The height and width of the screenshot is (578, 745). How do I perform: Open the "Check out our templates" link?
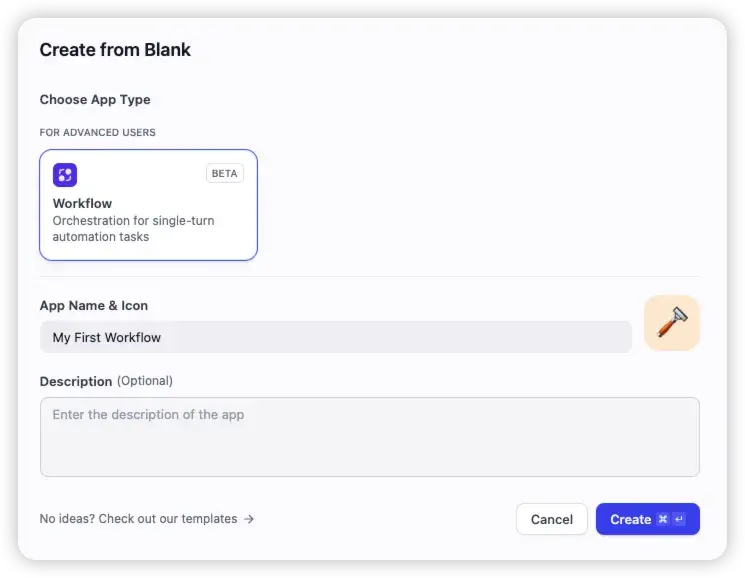click(138, 519)
